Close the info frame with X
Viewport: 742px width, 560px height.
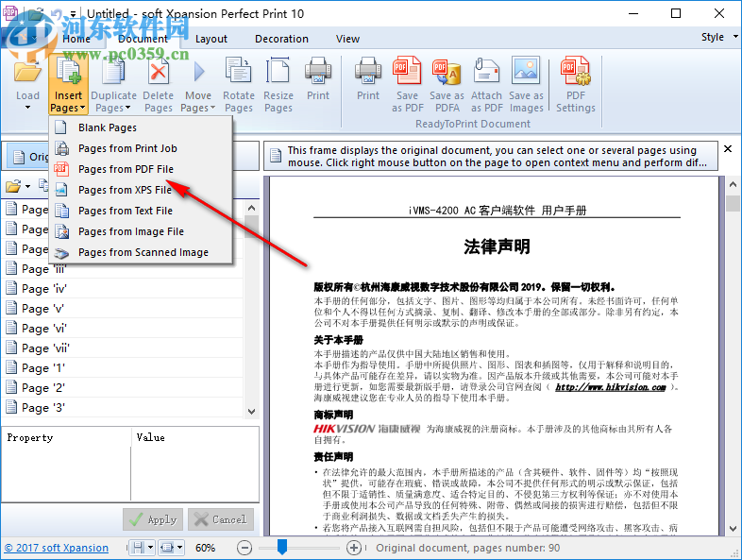[728, 148]
